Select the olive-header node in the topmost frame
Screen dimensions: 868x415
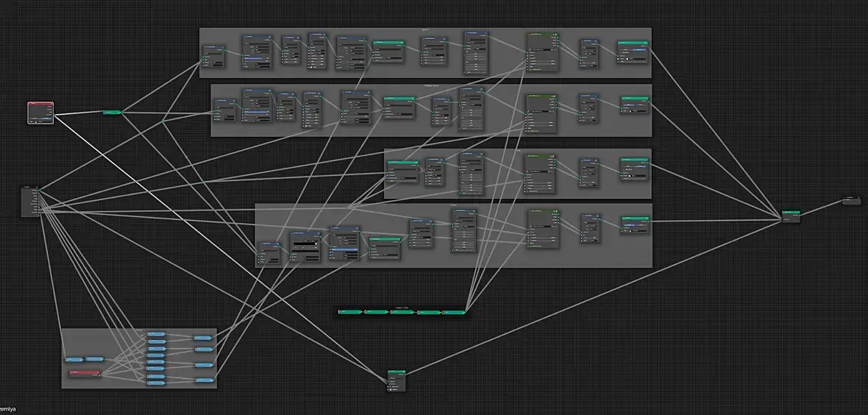point(543,52)
